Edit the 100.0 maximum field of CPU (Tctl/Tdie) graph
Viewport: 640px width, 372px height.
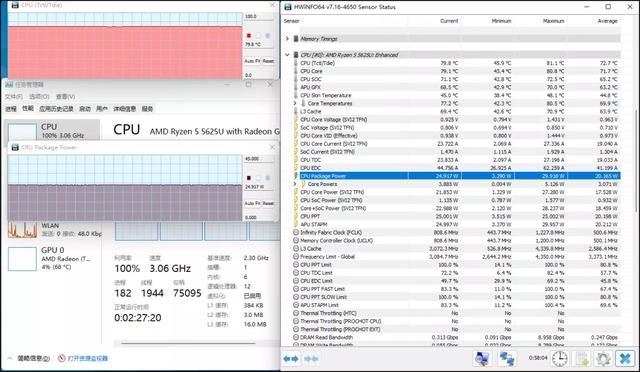coord(259,16)
